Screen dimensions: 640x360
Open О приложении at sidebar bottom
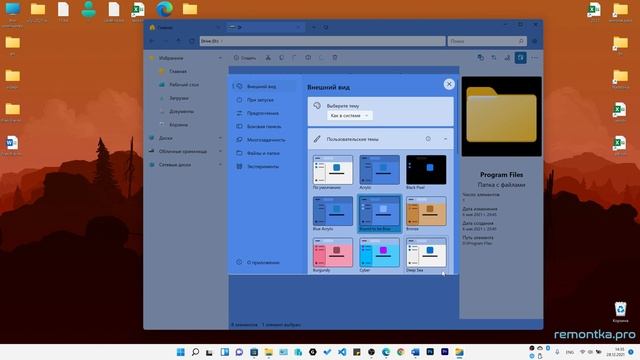[264, 262]
